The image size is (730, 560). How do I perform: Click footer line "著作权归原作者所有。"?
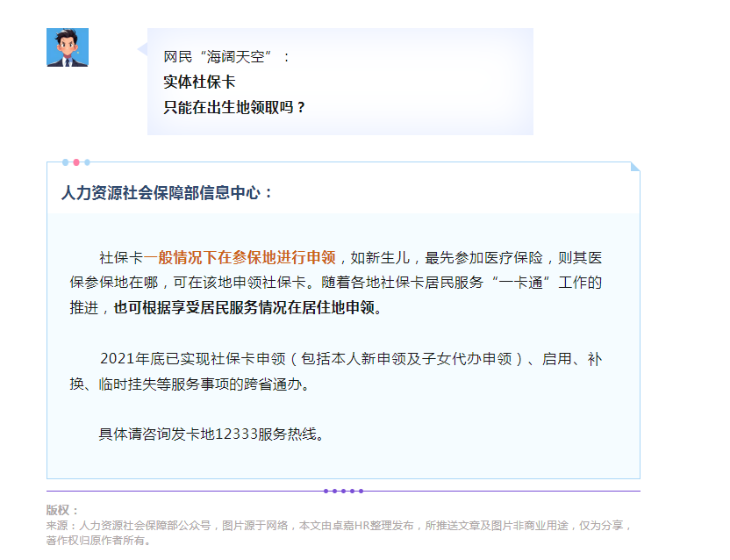tap(98, 541)
